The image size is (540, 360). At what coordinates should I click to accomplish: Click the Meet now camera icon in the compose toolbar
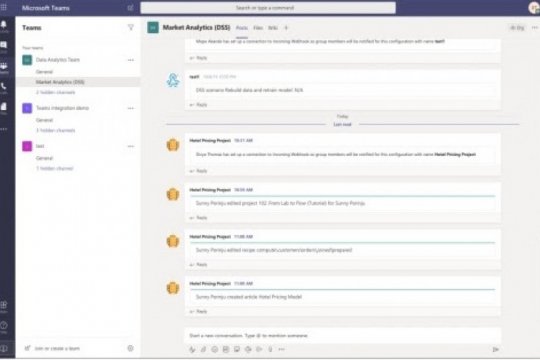(x=248, y=349)
